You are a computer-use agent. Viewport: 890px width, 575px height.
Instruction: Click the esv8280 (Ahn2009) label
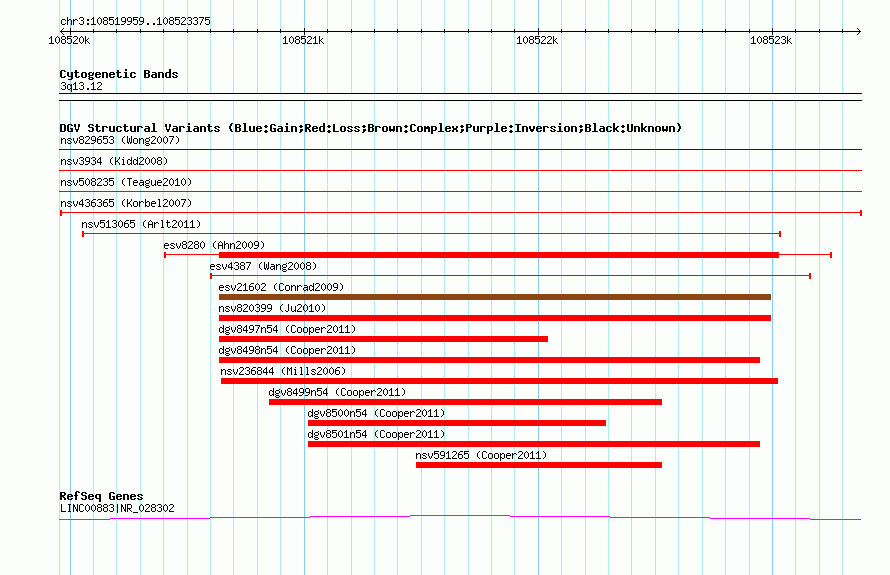(214, 245)
